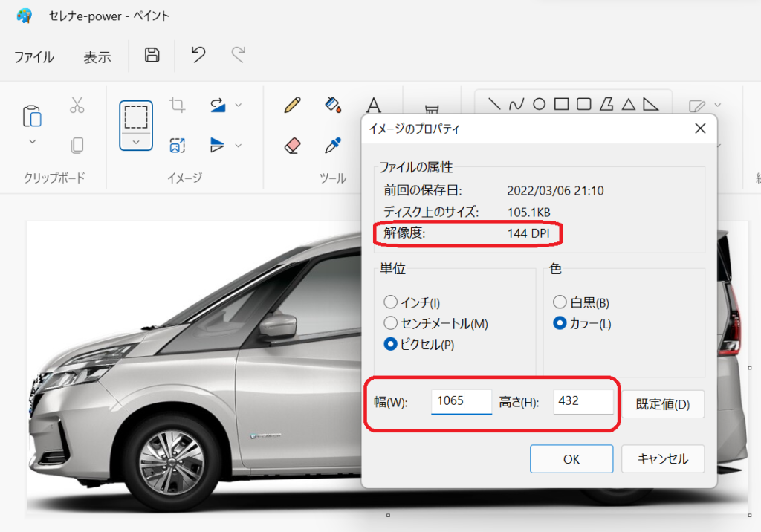The width and height of the screenshot is (761, 532).
Task: Select the インチ unit radio button
Action: pos(390,302)
